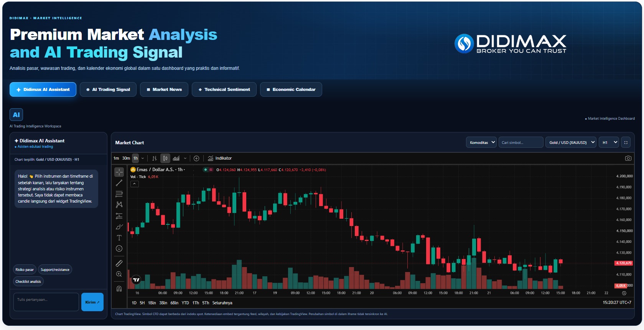Switch chart to bars style
This screenshot has width=644, height=330.
point(154,158)
